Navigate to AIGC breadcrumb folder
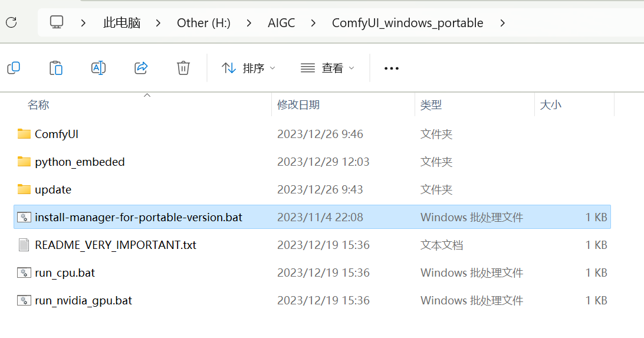The image size is (644, 338). coord(281,23)
